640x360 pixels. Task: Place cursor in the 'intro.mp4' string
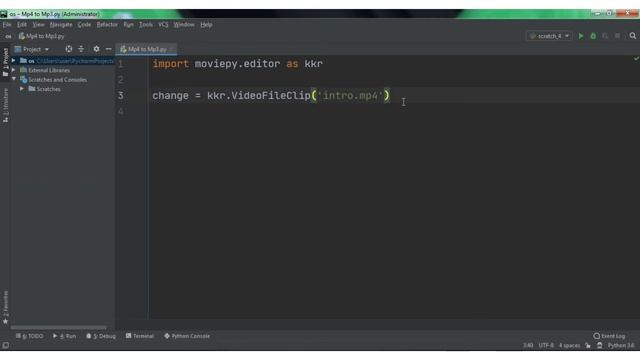coord(351,96)
